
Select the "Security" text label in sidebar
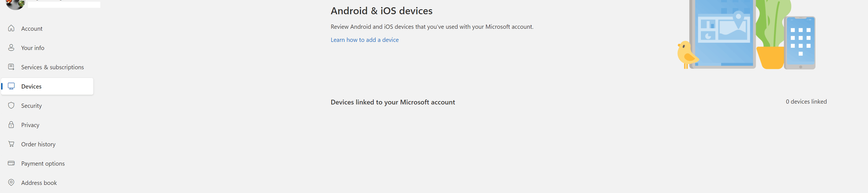(31, 106)
